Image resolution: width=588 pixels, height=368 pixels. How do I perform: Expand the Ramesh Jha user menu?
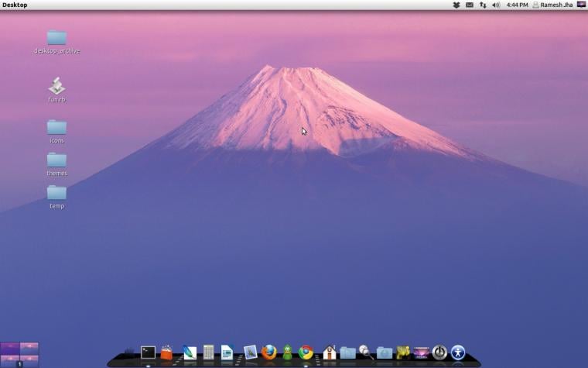pos(552,5)
